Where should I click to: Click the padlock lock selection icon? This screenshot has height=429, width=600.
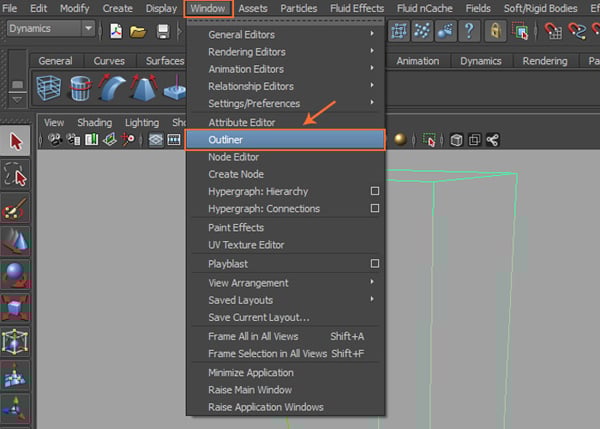(x=496, y=31)
